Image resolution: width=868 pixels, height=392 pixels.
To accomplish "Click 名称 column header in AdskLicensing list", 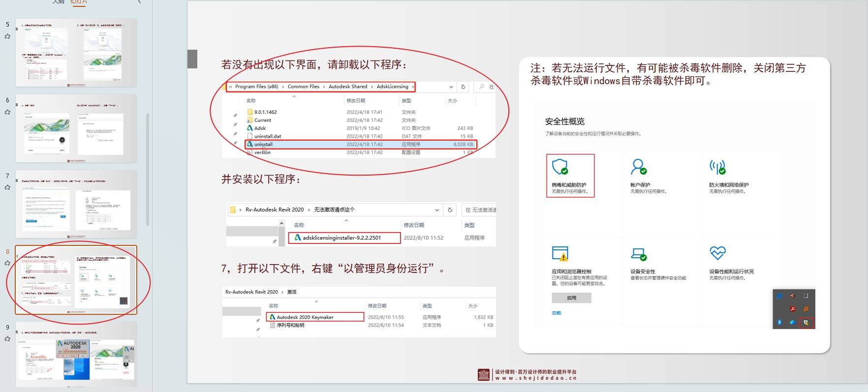I will pyautogui.click(x=251, y=100).
